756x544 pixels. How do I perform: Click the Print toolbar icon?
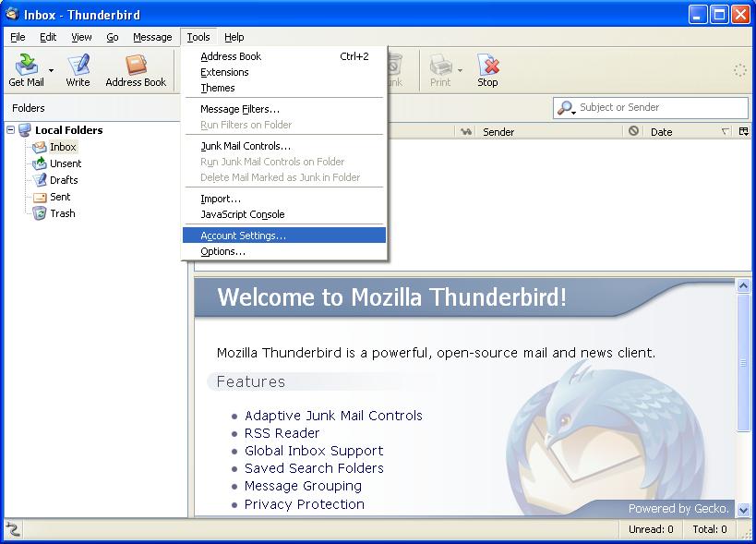pos(440,65)
